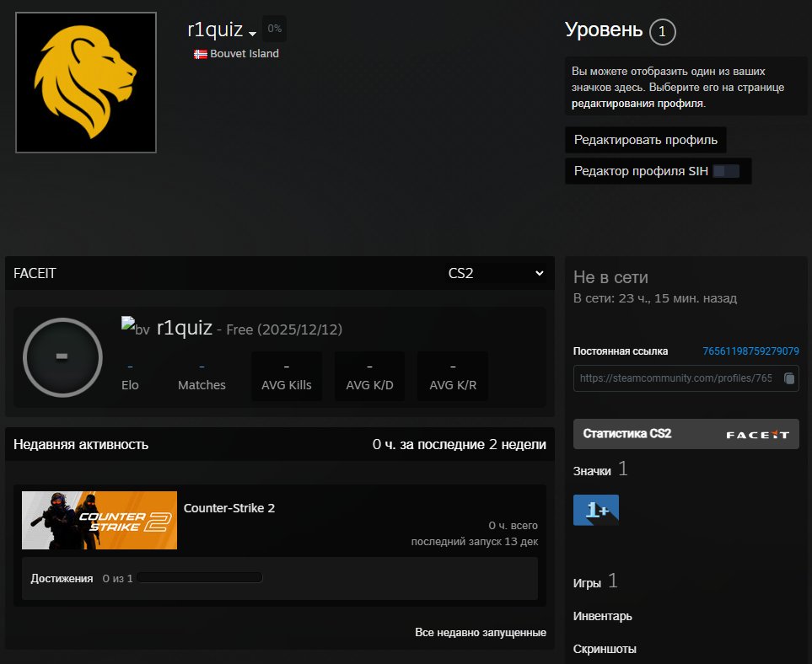Open the Инвентарь section in the sidebar
The width and height of the screenshot is (812, 664).
[x=602, y=616]
